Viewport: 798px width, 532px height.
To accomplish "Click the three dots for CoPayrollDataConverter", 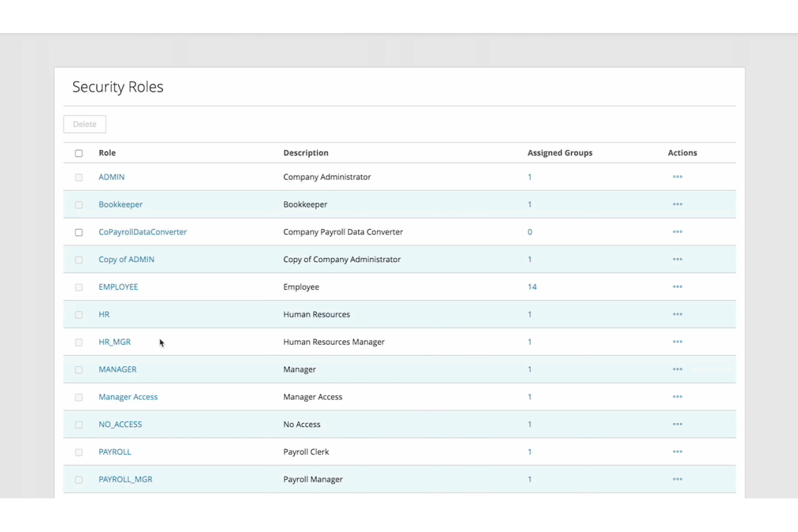I will [x=677, y=232].
